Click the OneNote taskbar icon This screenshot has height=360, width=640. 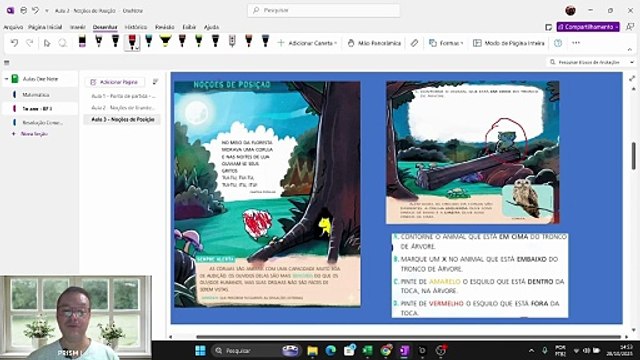coord(404,351)
